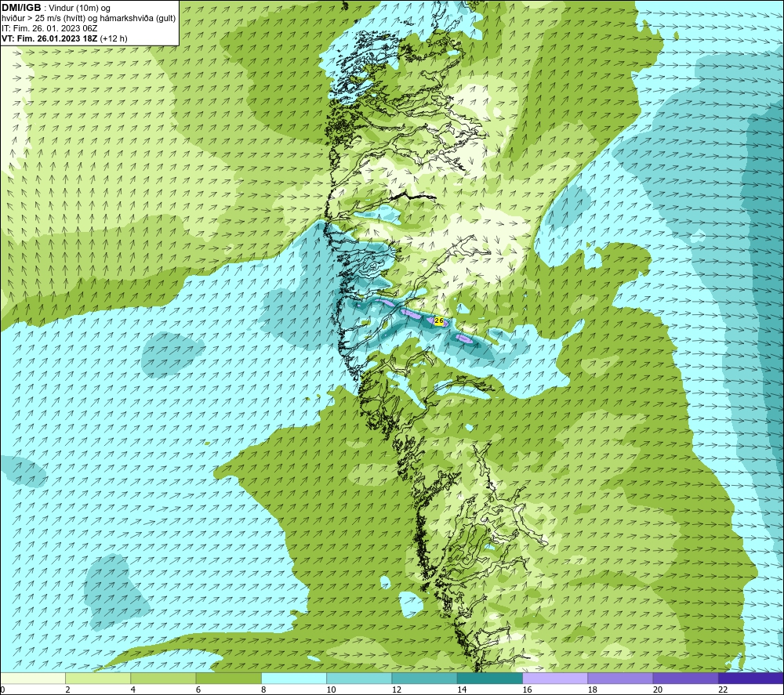
Task: Click the violet 20–22 scale swatch
Action: click(685, 678)
